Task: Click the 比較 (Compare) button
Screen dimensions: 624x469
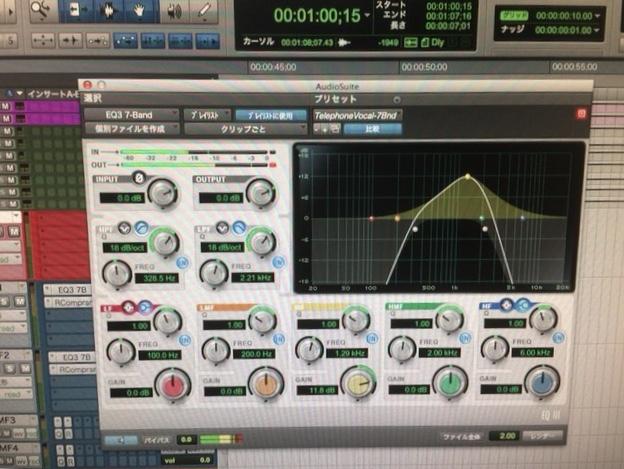Action: (x=372, y=129)
